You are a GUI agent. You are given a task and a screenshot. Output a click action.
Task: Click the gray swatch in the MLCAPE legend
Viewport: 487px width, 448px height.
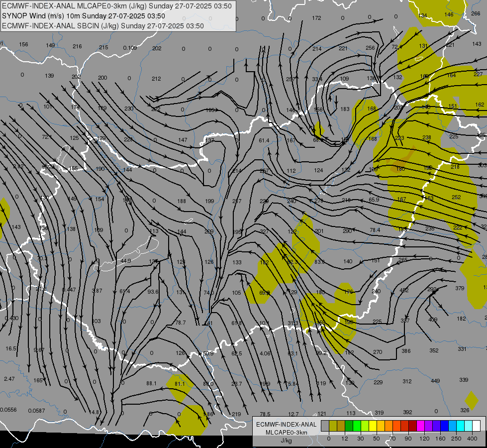click(325, 426)
